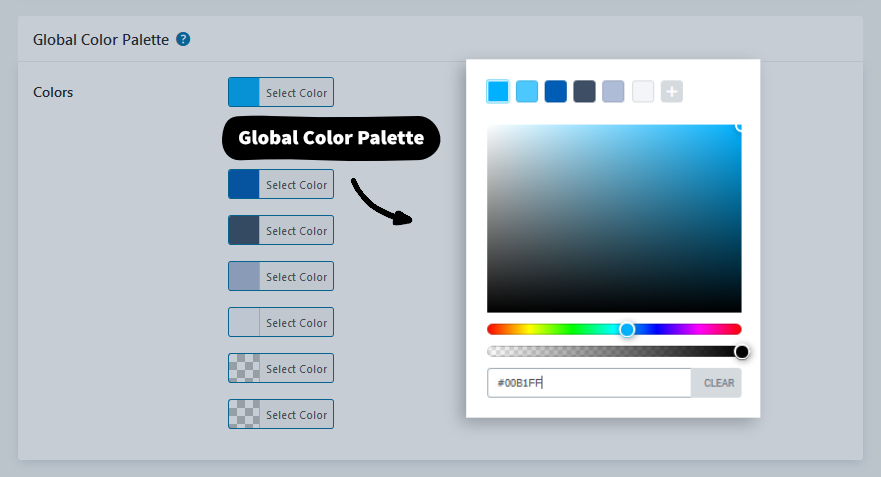Select the bright blue palette swatch

point(498,92)
